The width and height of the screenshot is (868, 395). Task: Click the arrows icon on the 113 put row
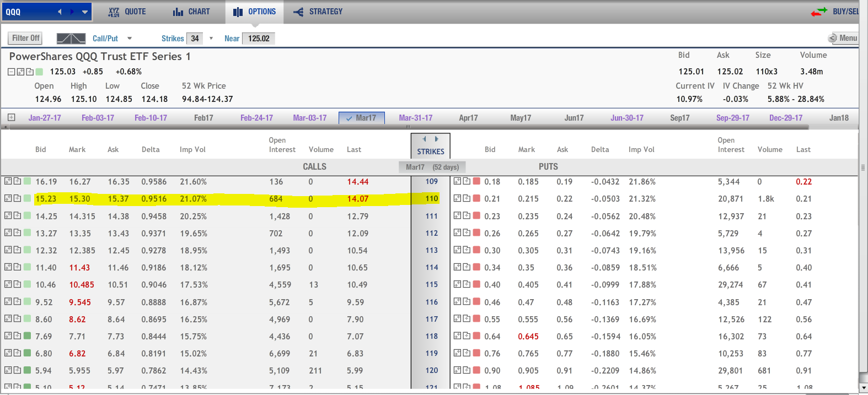pos(457,250)
